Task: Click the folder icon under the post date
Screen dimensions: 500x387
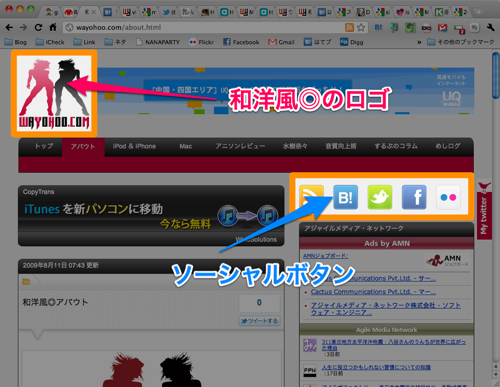Action: tap(26, 282)
